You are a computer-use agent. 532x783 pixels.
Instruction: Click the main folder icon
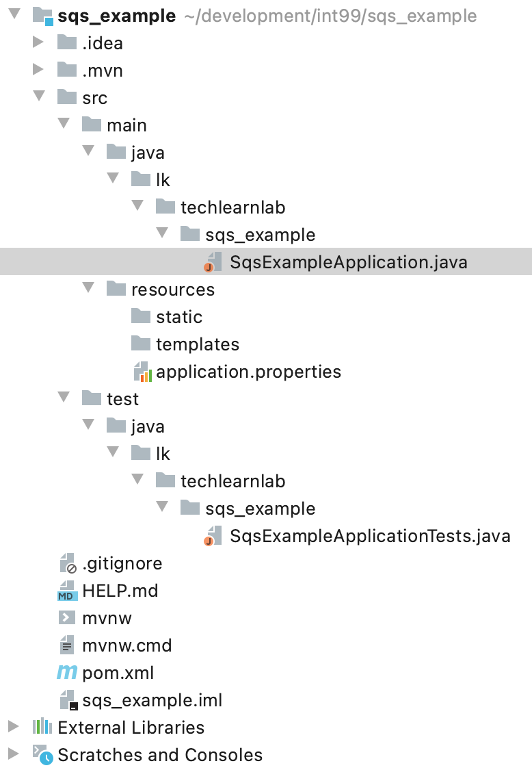(x=92, y=125)
